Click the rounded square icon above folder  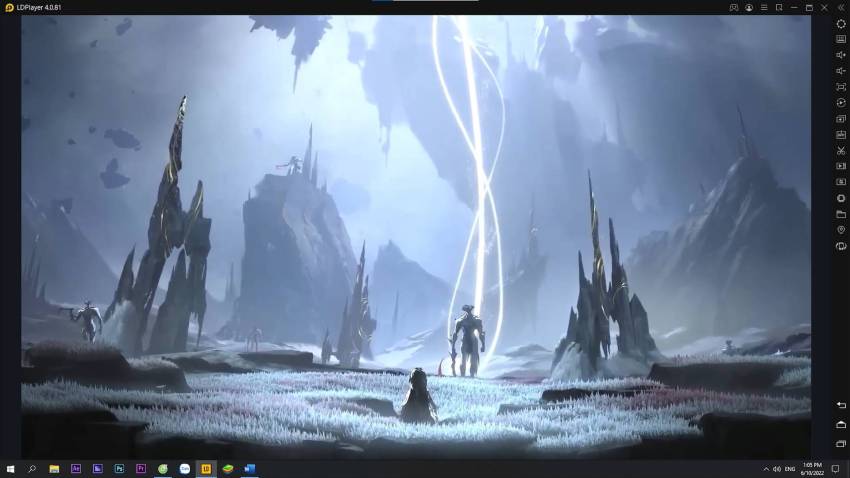pyautogui.click(x=841, y=198)
